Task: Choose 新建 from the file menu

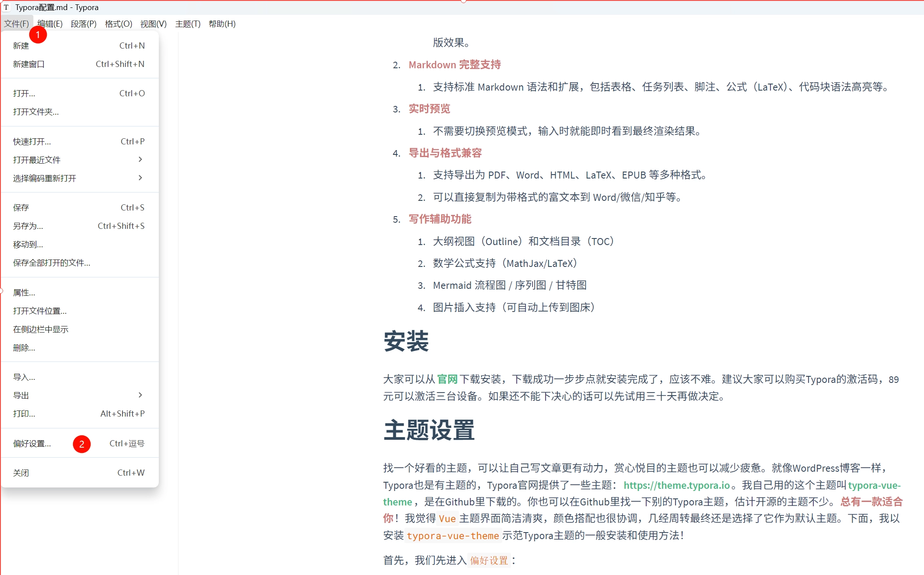Action: (80, 46)
